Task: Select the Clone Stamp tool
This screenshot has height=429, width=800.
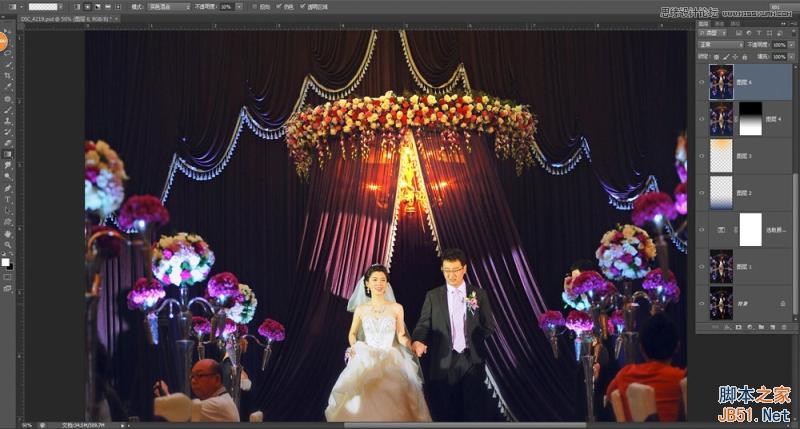Action: coord(8,121)
